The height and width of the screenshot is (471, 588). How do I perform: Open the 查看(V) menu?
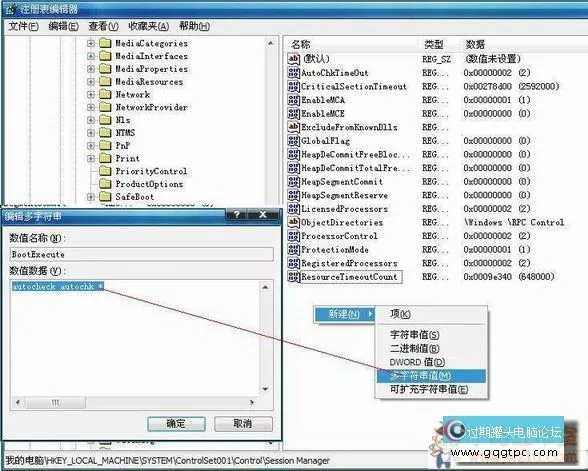coord(103,26)
